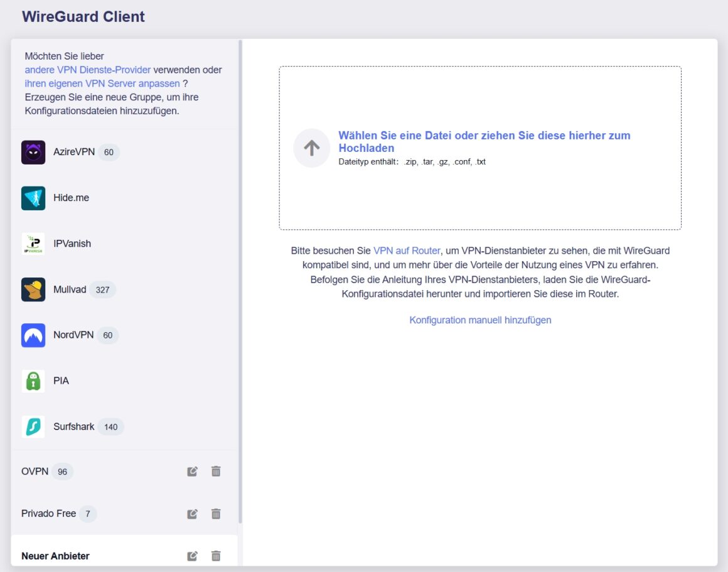Image resolution: width=728 pixels, height=572 pixels.
Task: Click the Hide.me provider logo
Action: coord(33,198)
